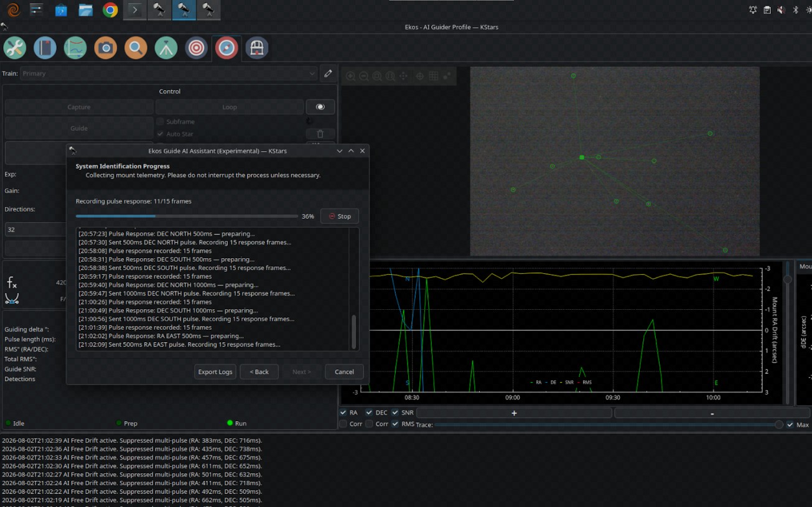Open the Mount tripod module

click(x=166, y=48)
